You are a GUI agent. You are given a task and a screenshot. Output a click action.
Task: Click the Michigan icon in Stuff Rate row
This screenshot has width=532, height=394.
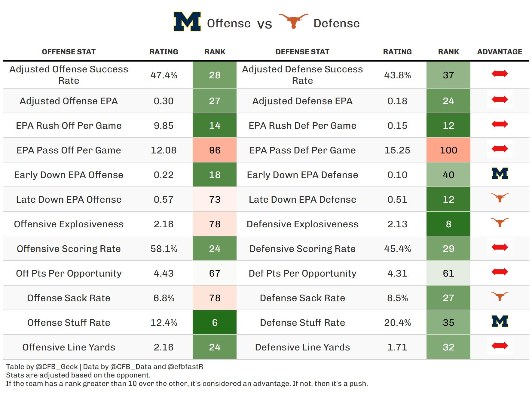(500, 321)
